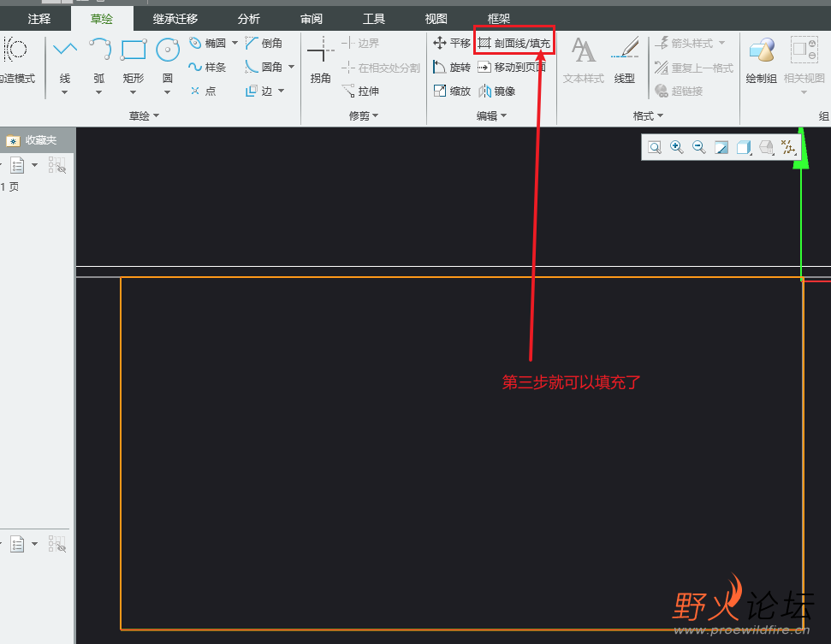Expand upper tree settings dropdown arrow
This screenshot has width=831, height=644.
pos(35,165)
